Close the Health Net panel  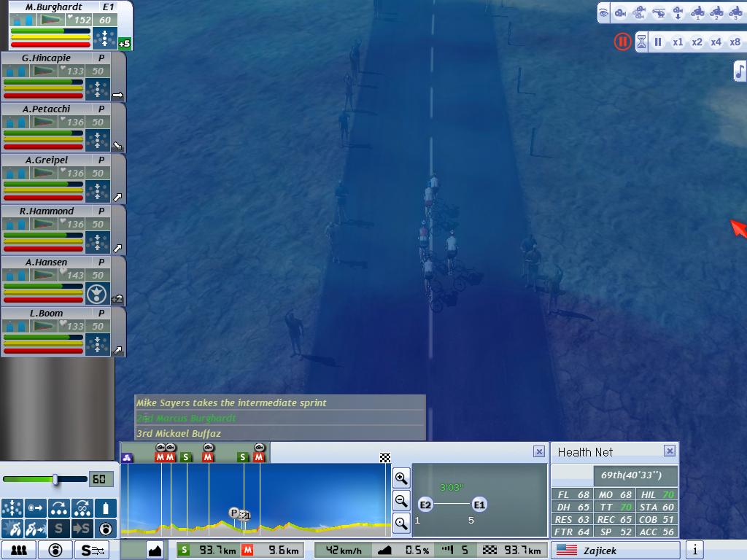[x=669, y=451]
